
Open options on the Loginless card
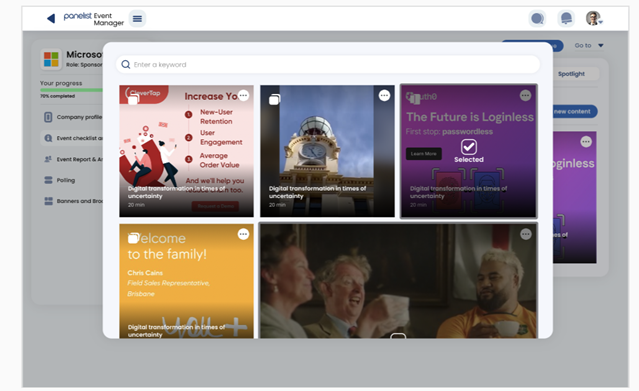[x=525, y=95]
